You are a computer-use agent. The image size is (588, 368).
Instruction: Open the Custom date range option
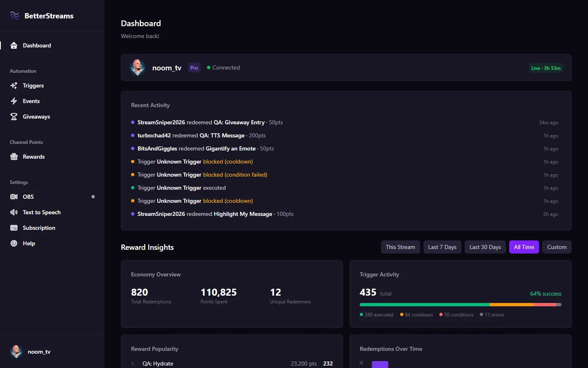coord(557,247)
